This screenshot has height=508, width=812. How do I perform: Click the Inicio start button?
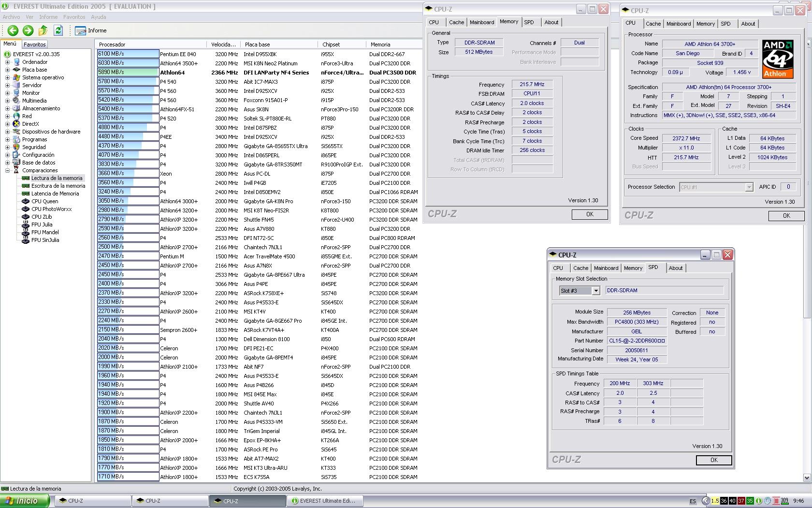(x=24, y=501)
